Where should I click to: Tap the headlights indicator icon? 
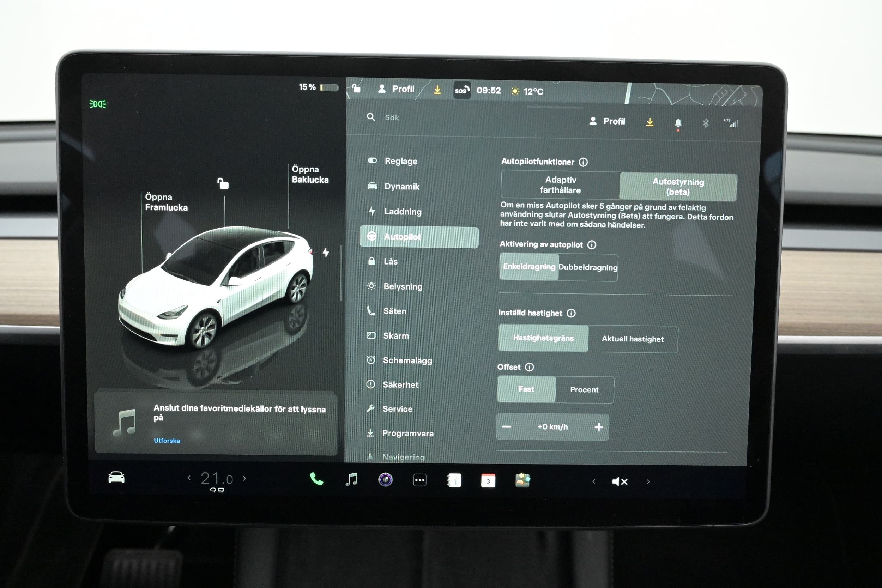click(98, 104)
